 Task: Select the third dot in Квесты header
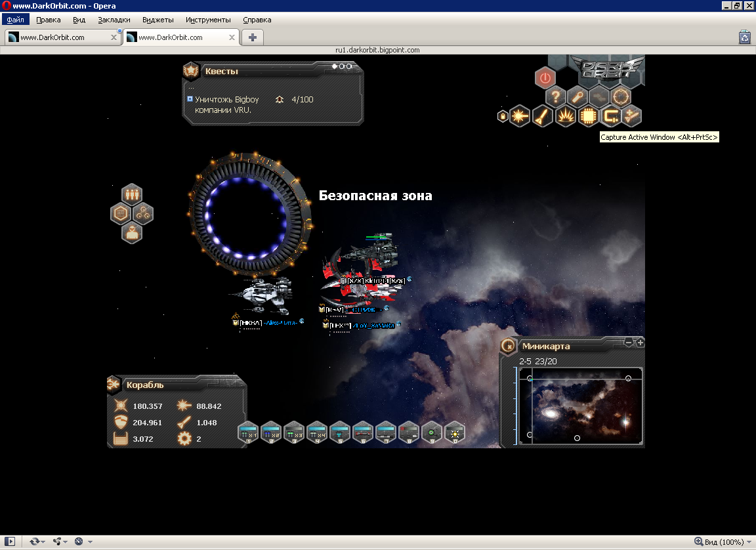[349, 66]
